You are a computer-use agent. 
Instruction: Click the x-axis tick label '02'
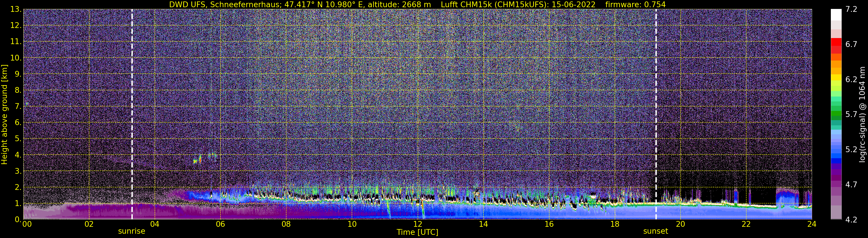[x=89, y=224]
